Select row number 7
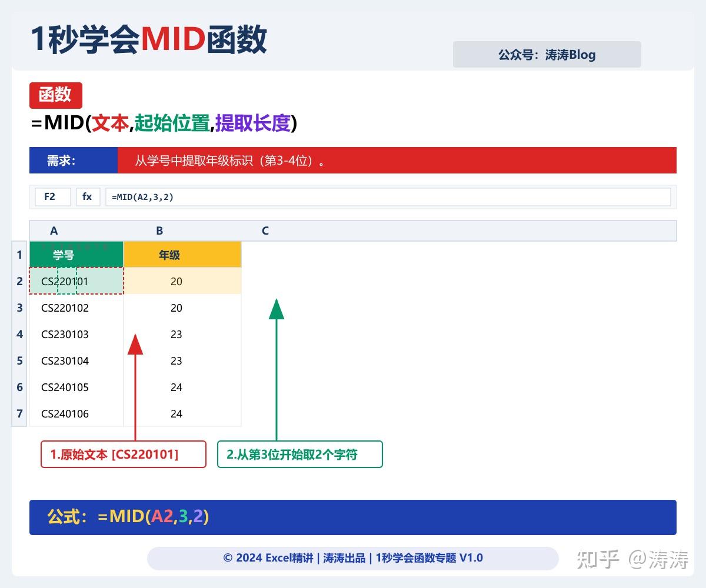 [x=19, y=413]
